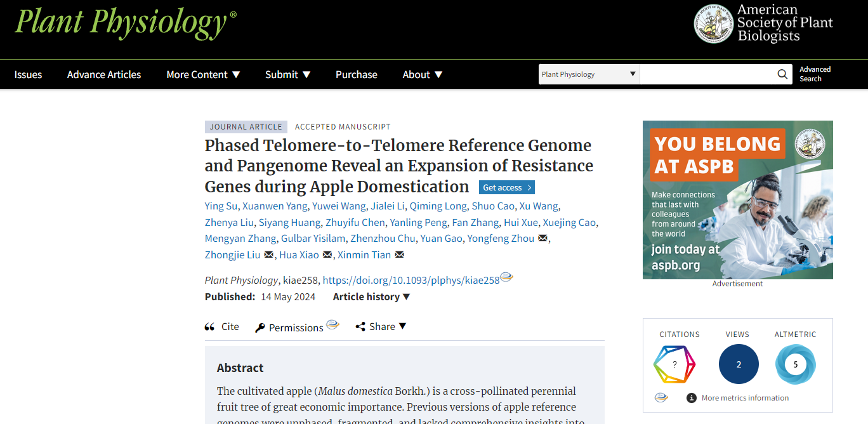Image resolution: width=868 pixels, height=424 pixels.
Task: Open the Issues menu item
Action: point(28,74)
